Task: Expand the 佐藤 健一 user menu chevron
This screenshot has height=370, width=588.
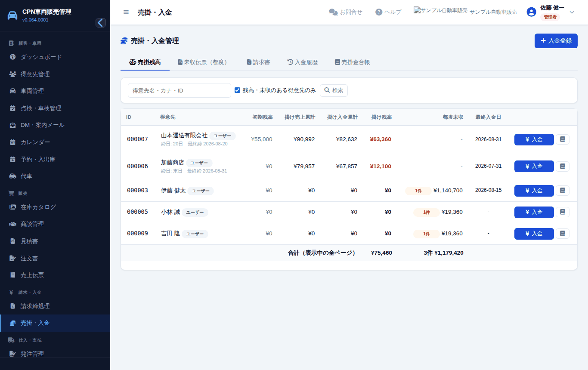Action: click(572, 12)
